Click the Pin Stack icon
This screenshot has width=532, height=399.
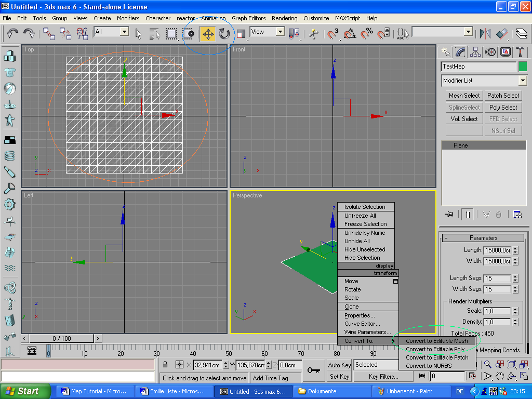(x=449, y=214)
